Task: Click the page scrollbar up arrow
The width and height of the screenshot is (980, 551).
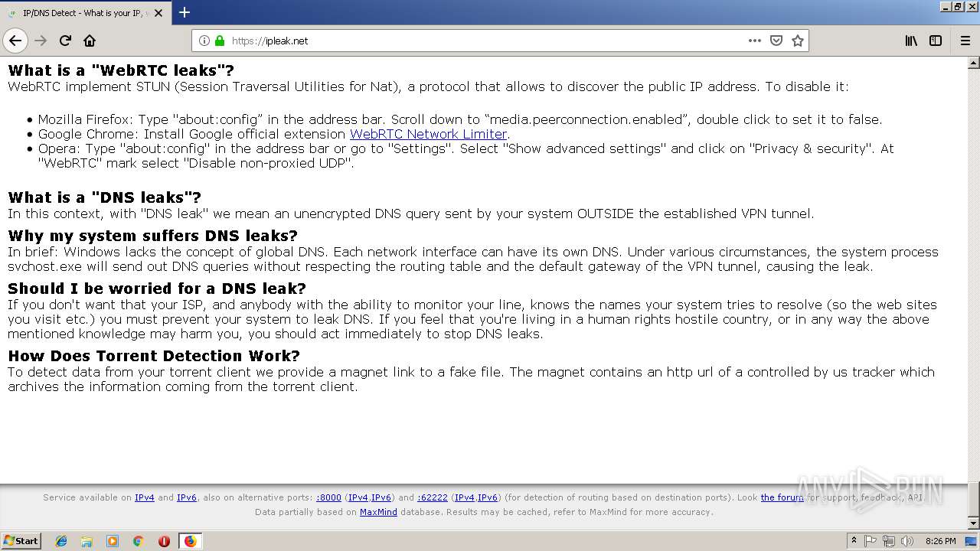Action: click(x=974, y=64)
